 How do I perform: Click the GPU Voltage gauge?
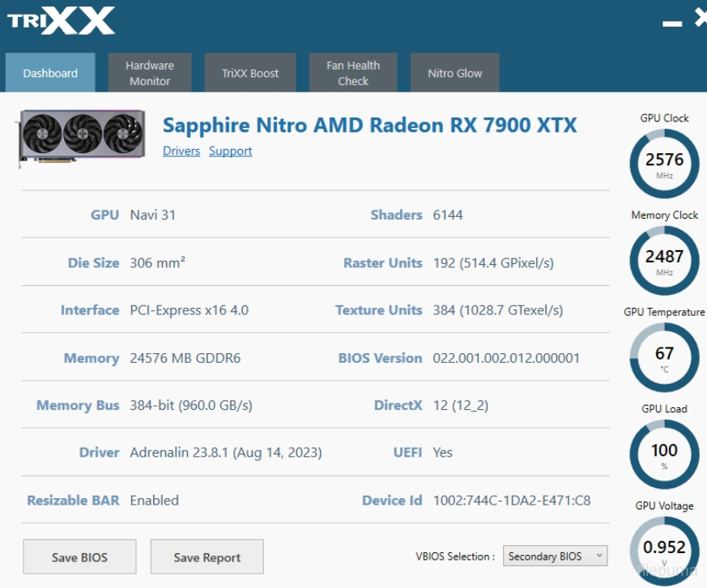coord(664,550)
